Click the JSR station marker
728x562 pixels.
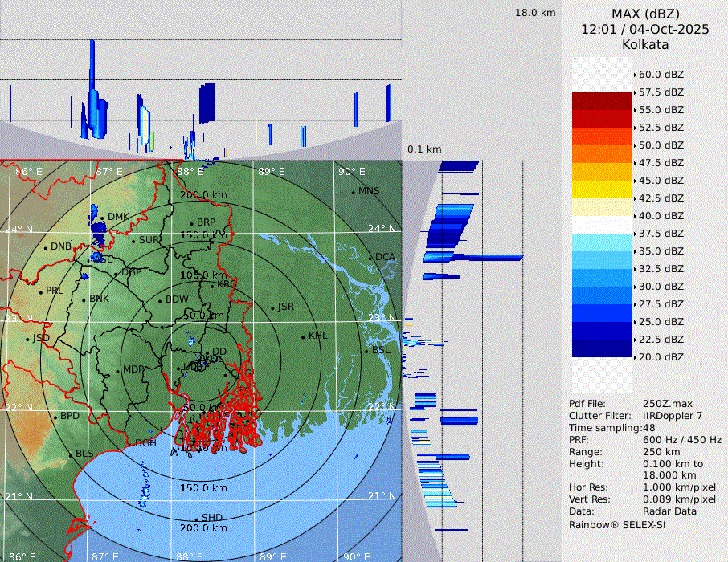pyautogui.click(x=272, y=307)
